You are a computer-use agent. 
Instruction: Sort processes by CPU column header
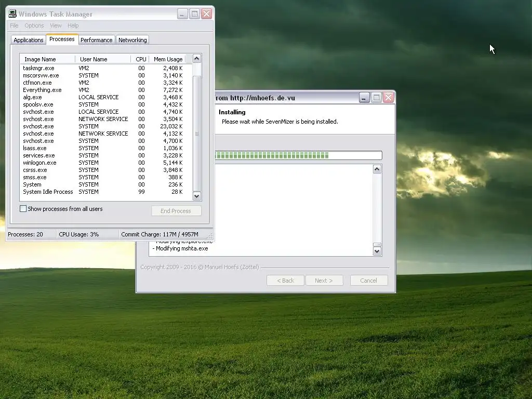[x=140, y=59]
